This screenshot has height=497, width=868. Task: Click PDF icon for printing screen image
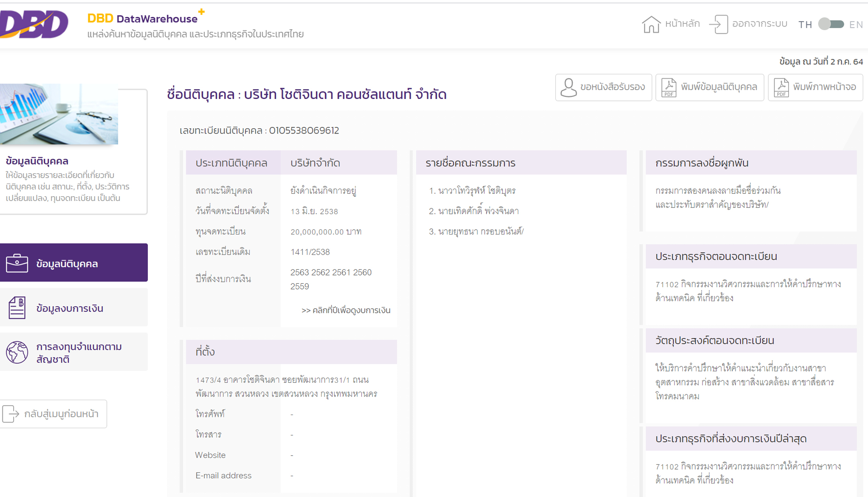click(781, 87)
